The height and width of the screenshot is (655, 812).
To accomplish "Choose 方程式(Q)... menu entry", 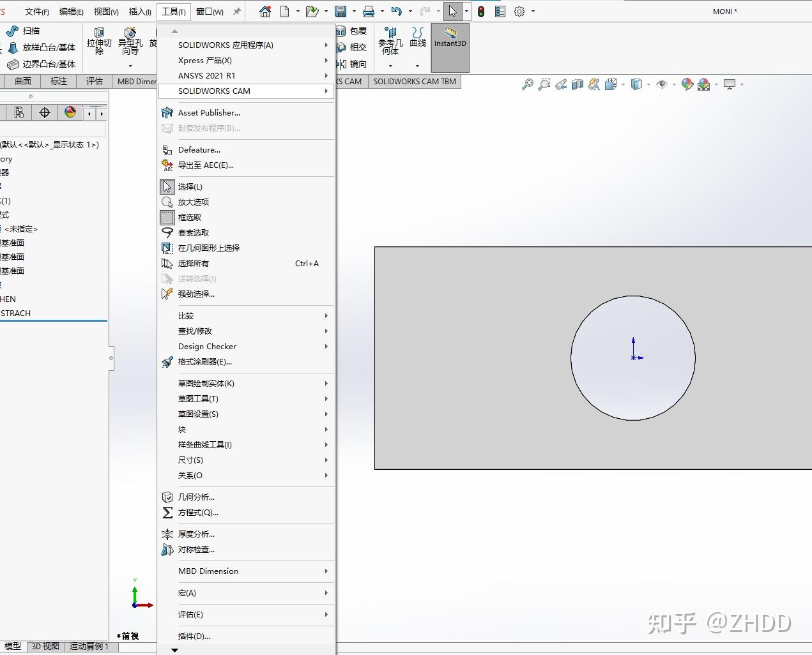I will 246,513.
